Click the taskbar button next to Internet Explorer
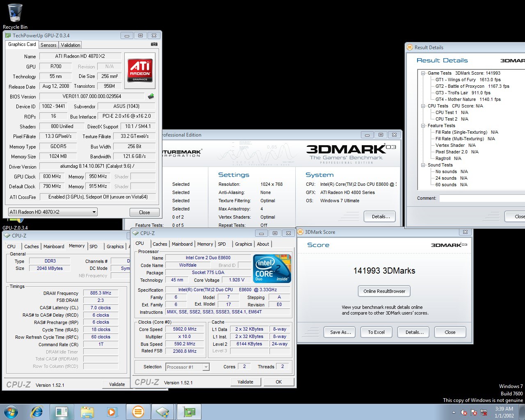This screenshot has height=420, width=525. (62, 412)
